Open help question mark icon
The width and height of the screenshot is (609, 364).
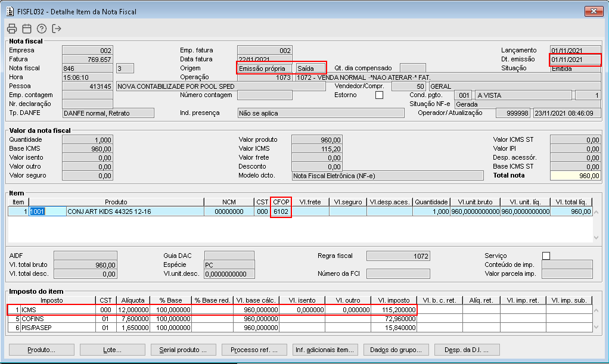point(42,29)
